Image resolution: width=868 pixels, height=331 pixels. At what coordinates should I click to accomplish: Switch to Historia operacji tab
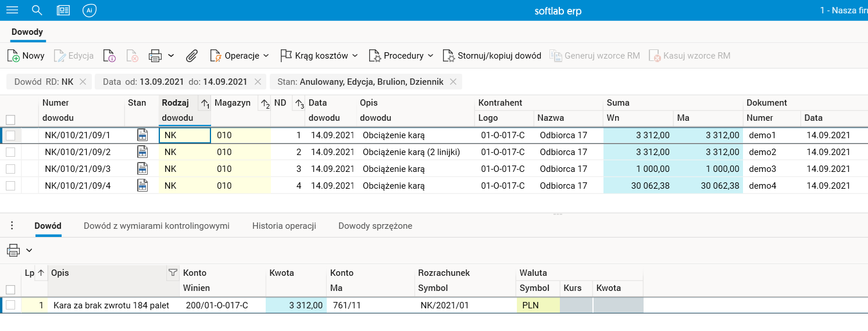point(284,226)
